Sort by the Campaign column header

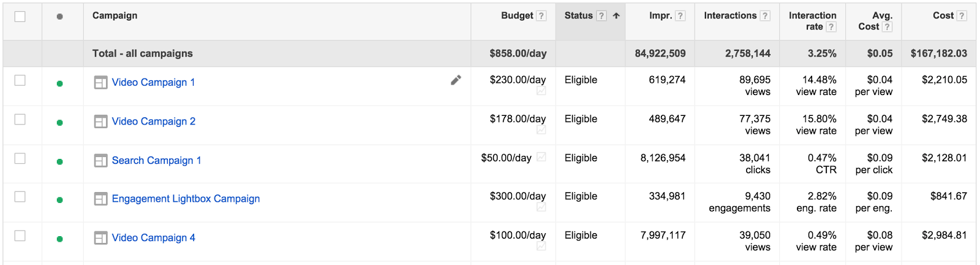point(115,16)
